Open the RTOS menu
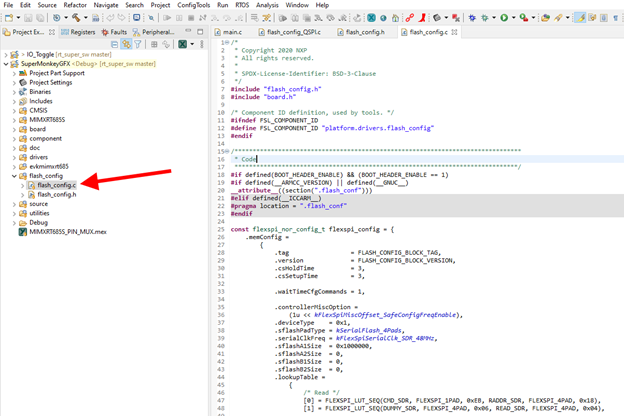 (x=242, y=5)
